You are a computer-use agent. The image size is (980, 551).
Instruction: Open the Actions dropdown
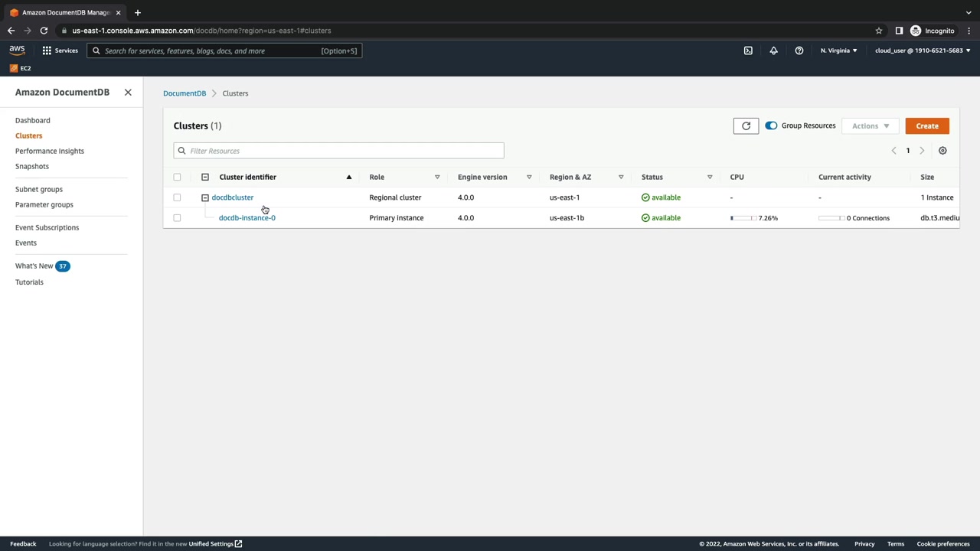tap(871, 126)
